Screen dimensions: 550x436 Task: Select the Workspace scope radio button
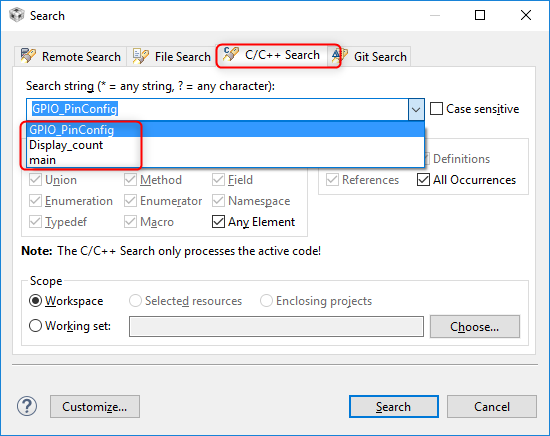pos(35,301)
